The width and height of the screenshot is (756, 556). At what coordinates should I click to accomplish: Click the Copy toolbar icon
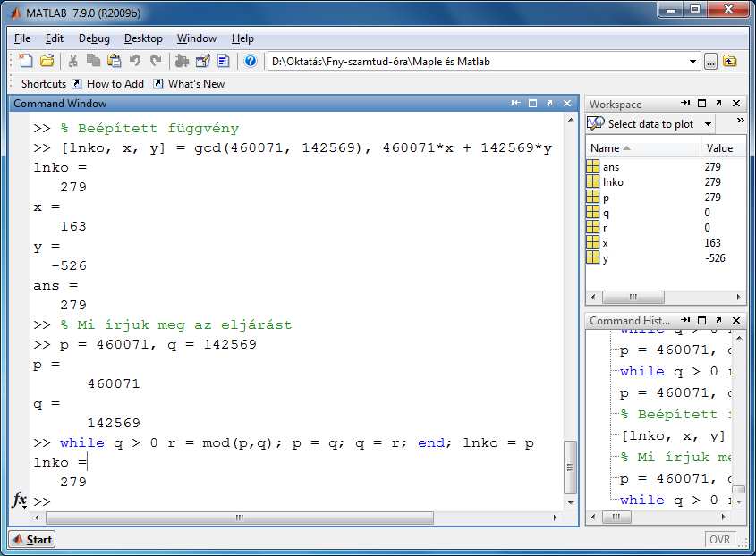93,61
